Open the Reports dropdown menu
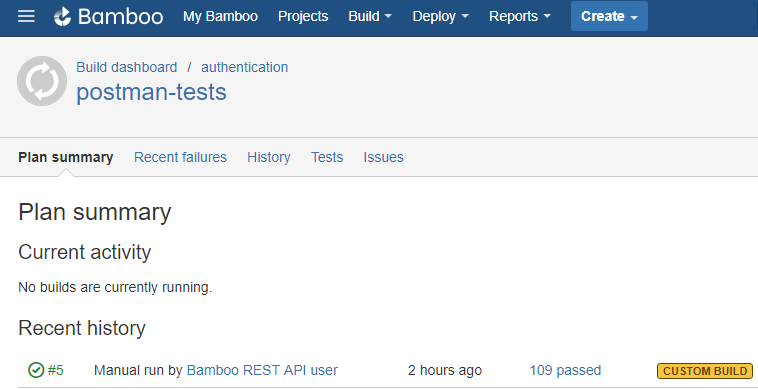This screenshot has width=758, height=389. pyautogui.click(x=520, y=16)
